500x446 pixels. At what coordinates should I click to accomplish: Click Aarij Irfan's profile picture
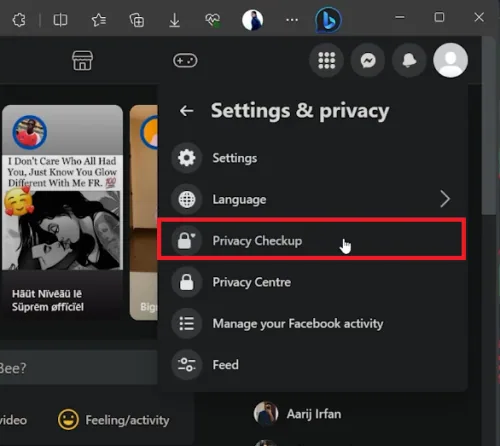(266, 414)
